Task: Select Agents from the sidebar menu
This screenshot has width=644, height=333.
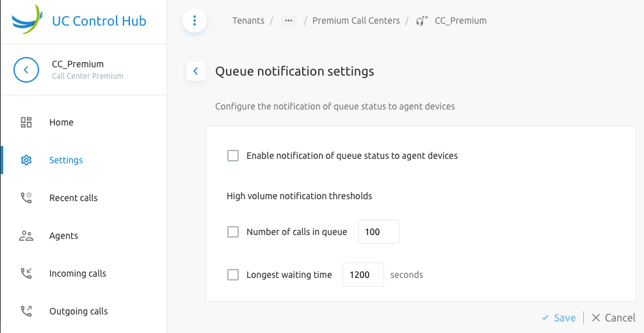Action: [63, 236]
